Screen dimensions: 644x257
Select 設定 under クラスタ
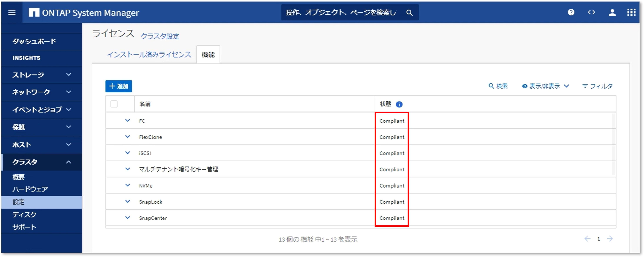(41, 202)
